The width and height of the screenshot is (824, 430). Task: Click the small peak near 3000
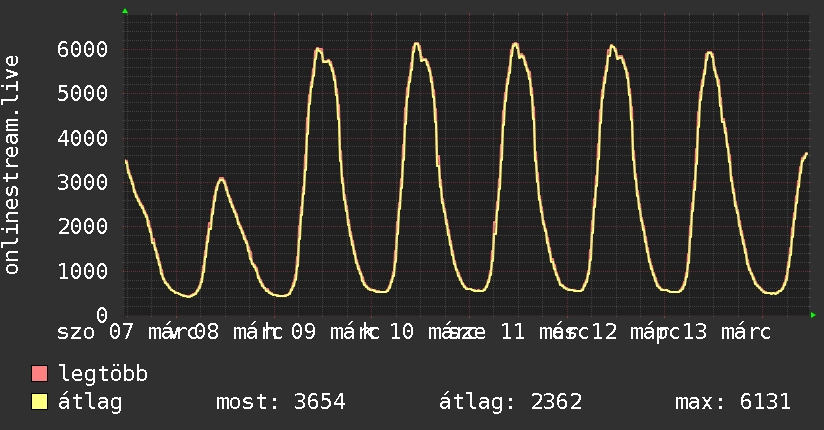(x=222, y=179)
